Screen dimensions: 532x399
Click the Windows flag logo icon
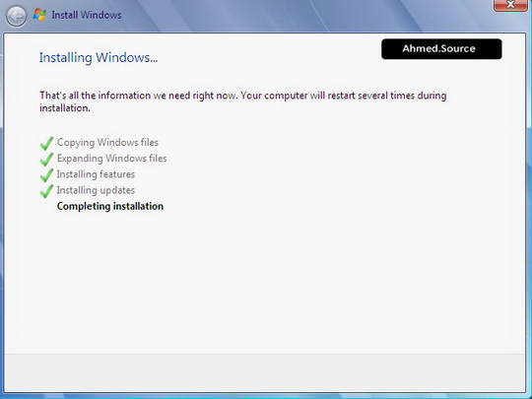tap(39, 15)
